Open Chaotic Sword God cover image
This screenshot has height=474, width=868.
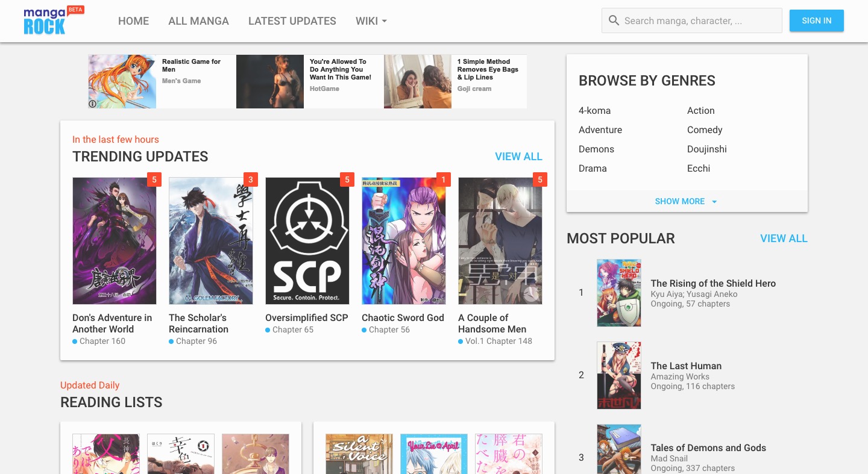coord(404,241)
